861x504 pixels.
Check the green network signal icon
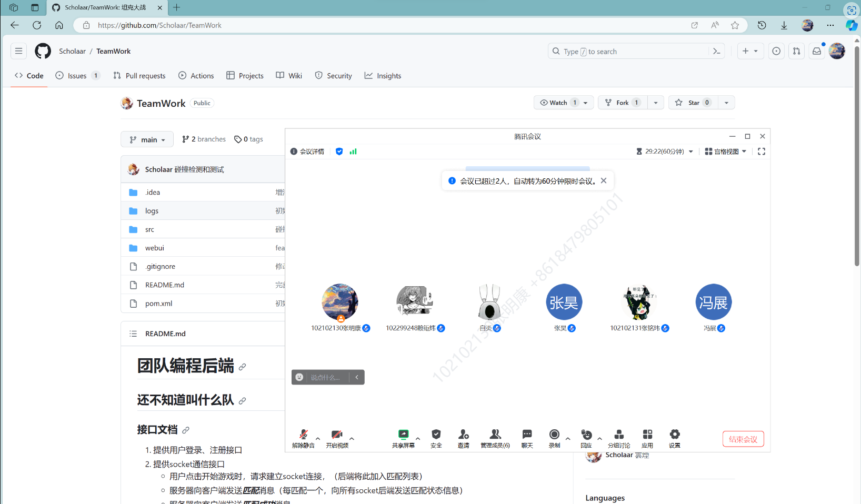click(353, 152)
